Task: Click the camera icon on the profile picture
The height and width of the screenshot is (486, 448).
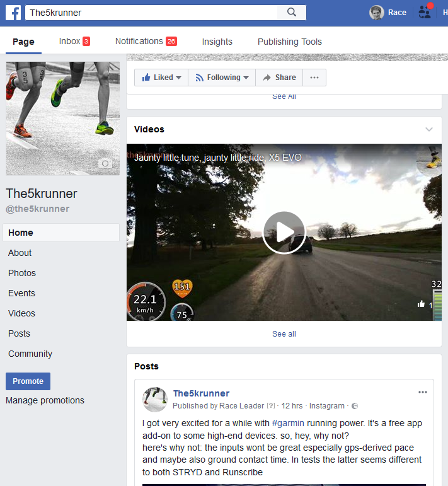Action: [x=105, y=163]
